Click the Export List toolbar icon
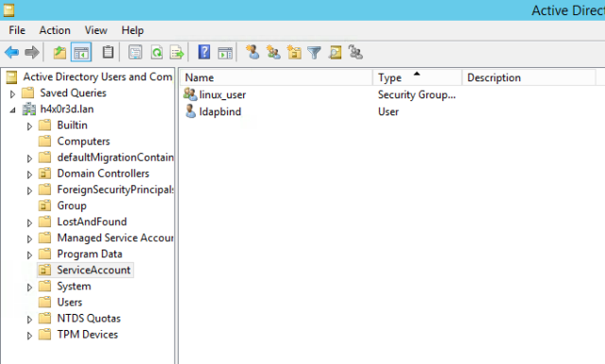The image size is (605, 364). point(177,52)
